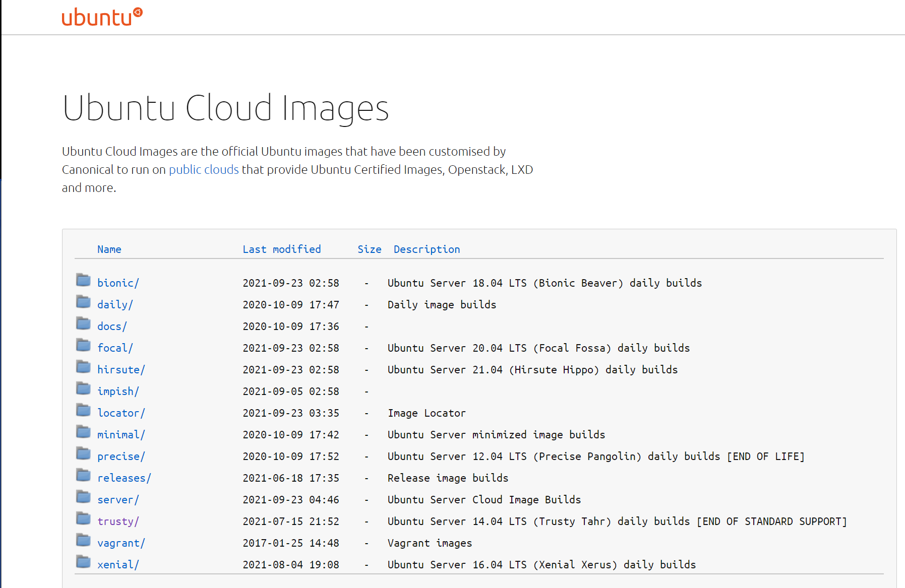The image size is (905, 588).
Task: Sort listing by Last modified column
Action: [281, 249]
